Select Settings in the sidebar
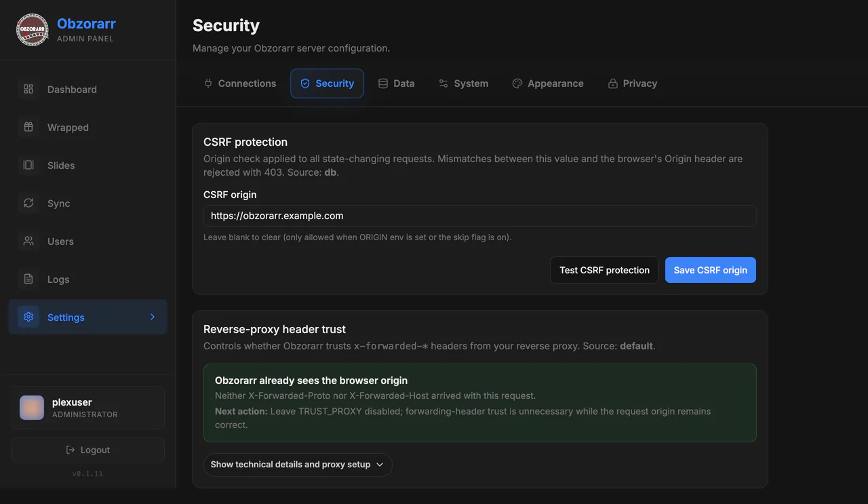This screenshot has height=504, width=868. [87, 317]
